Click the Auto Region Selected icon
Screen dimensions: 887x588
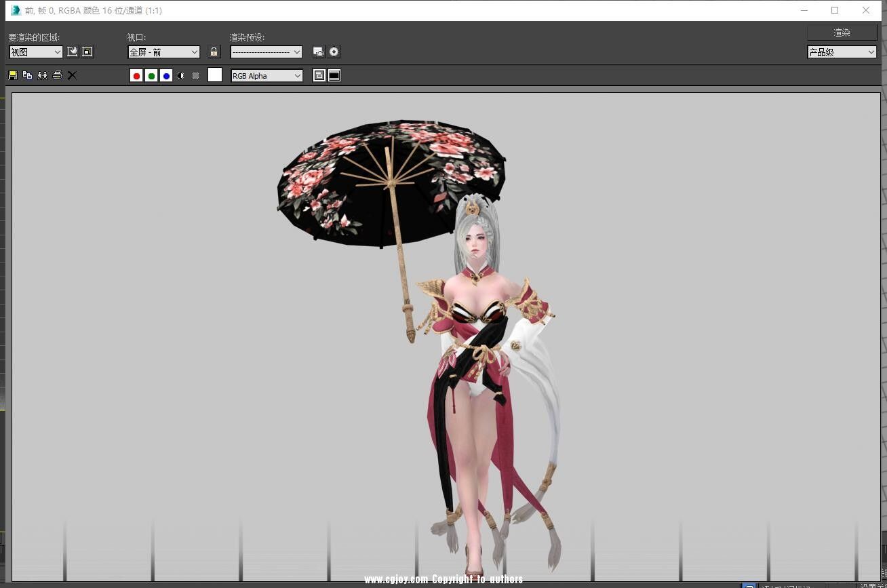87,52
